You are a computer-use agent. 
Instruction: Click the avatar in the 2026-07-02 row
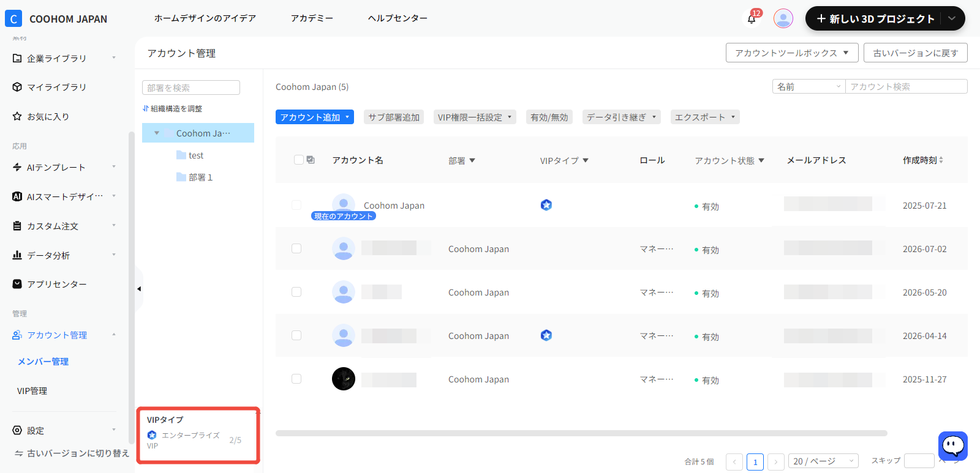[x=344, y=248]
